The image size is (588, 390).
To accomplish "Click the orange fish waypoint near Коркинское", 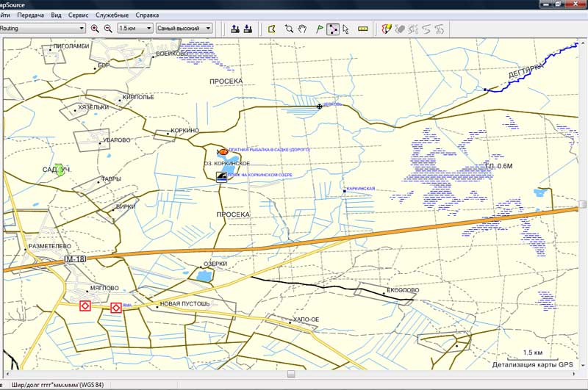I will click(223, 150).
